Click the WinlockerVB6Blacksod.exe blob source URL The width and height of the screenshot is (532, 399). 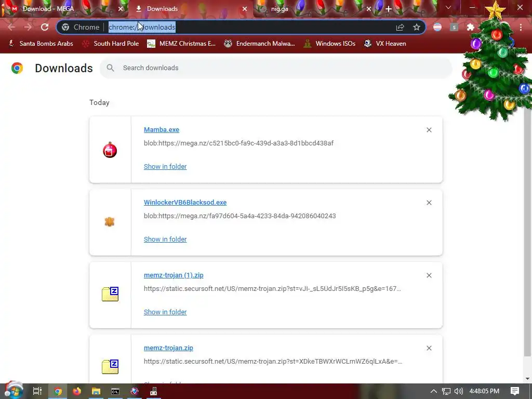click(240, 216)
